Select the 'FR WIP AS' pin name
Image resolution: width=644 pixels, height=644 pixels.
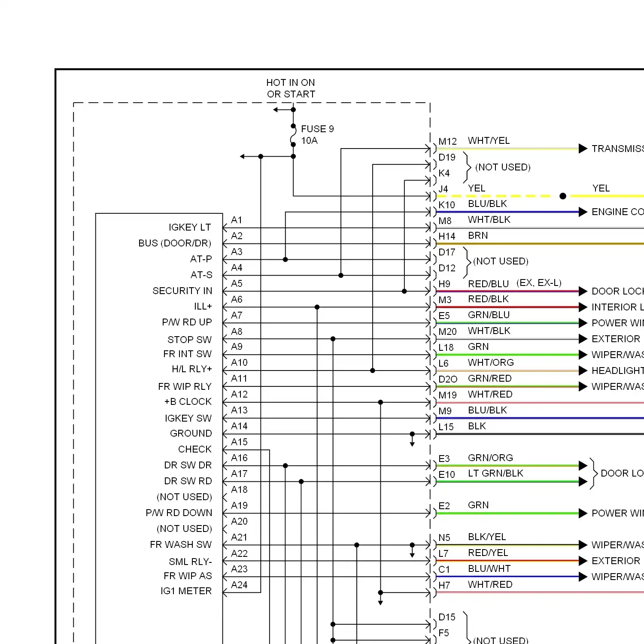pos(188,576)
